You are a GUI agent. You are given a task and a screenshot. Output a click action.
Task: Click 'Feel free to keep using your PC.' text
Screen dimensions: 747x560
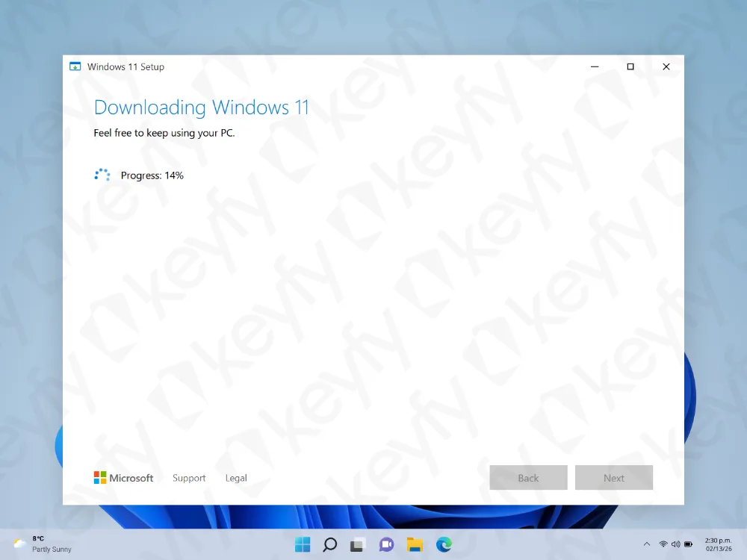[x=164, y=133]
